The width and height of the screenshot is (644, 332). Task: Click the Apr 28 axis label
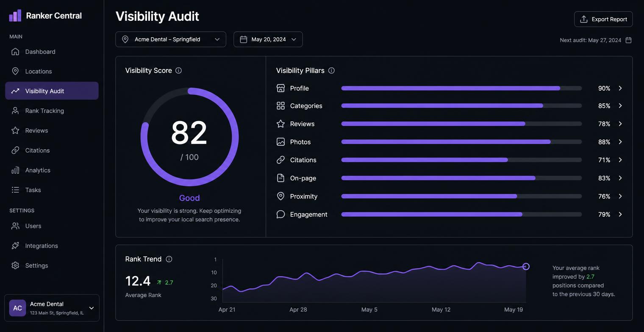pyautogui.click(x=298, y=310)
